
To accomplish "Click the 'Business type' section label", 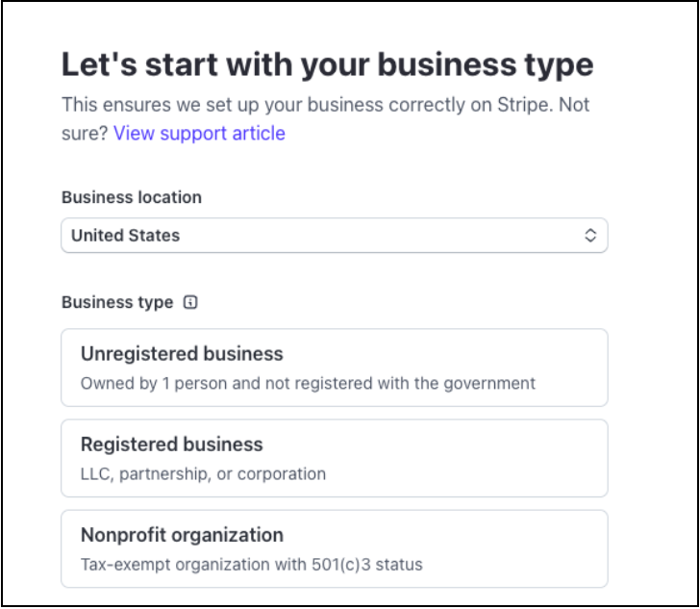I will point(117,302).
